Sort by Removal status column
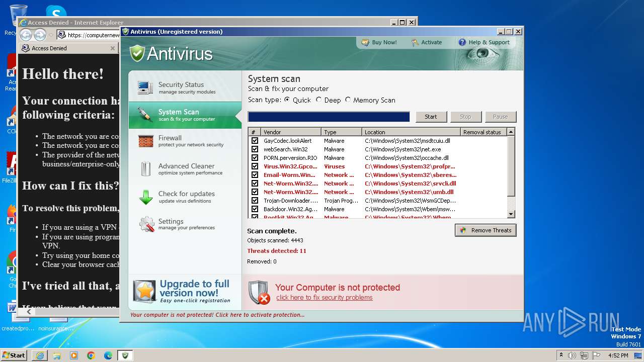 484,132
